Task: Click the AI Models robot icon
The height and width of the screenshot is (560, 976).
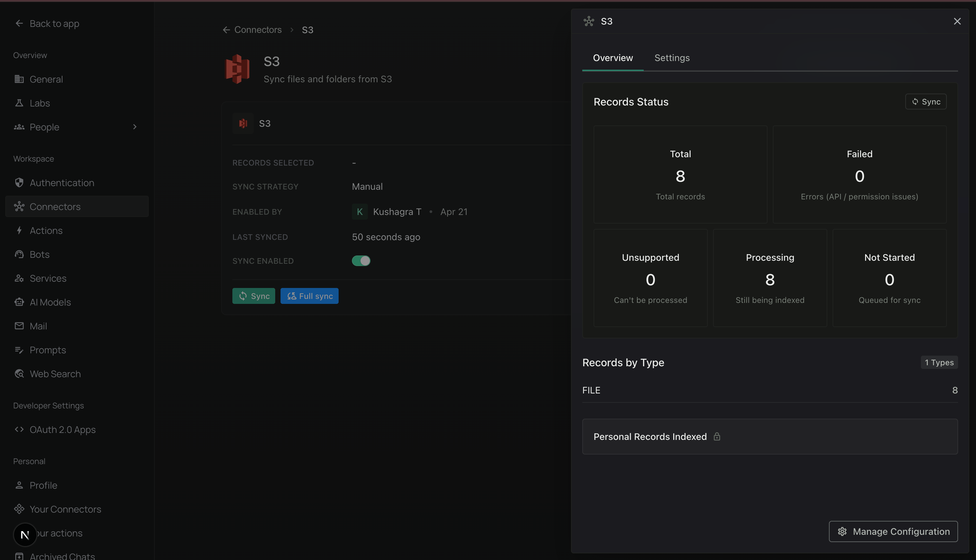Action: tap(19, 302)
